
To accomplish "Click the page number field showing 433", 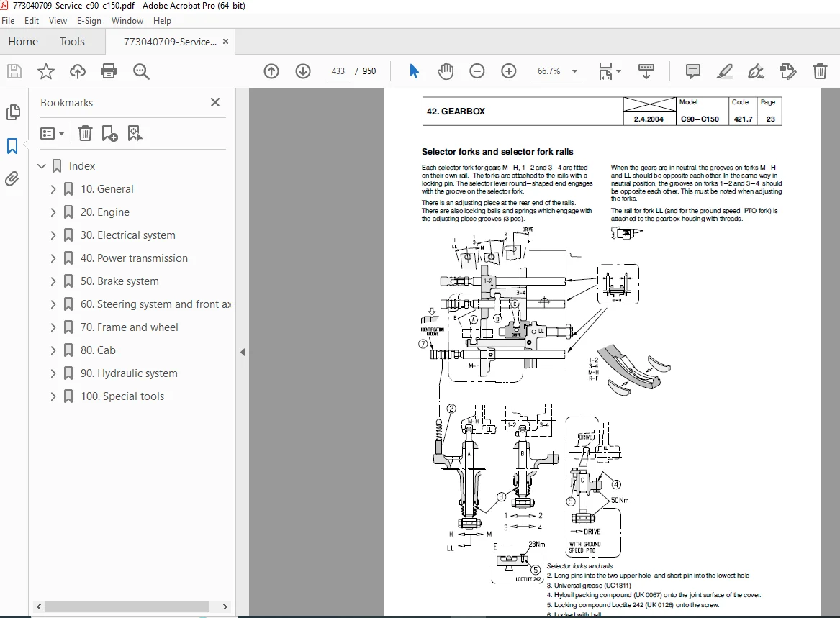I will pyautogui.click(x=338, y=71).
